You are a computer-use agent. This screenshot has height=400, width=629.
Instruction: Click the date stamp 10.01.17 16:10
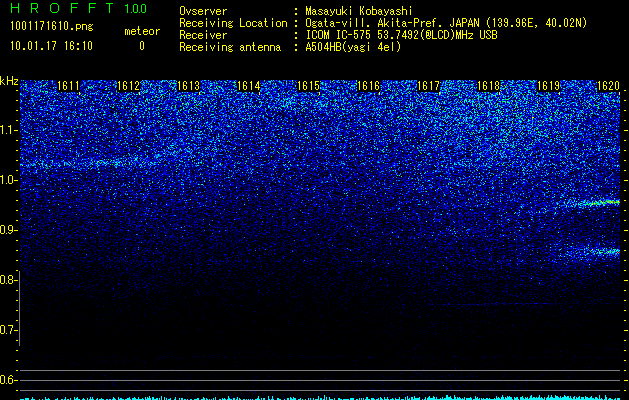51,46
